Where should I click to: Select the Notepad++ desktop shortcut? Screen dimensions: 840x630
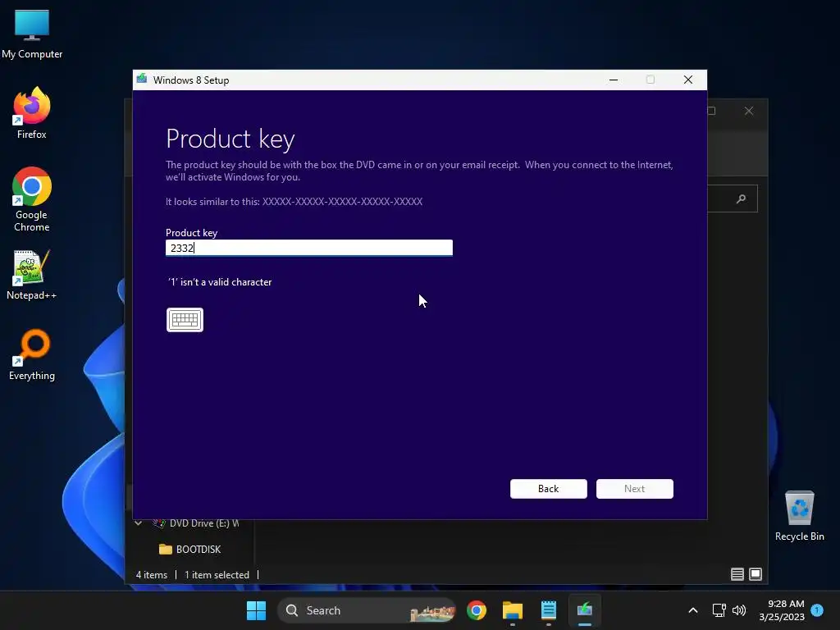coord(32,275)
